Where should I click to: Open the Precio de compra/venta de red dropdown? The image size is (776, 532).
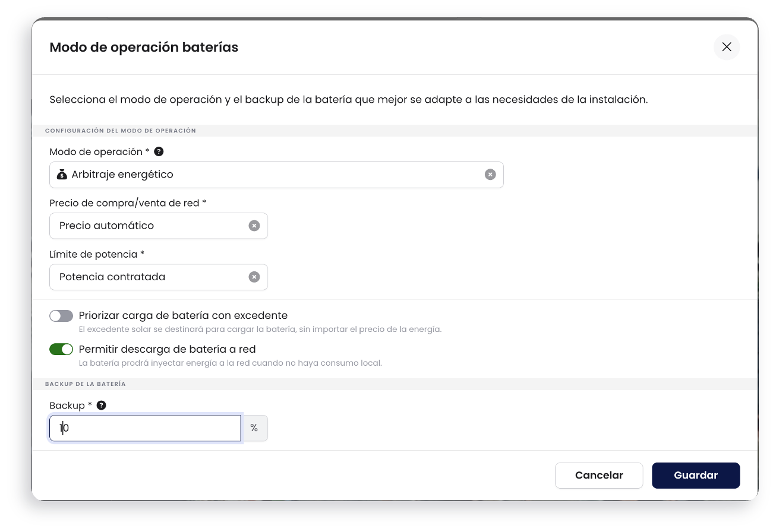click(159, 226)
